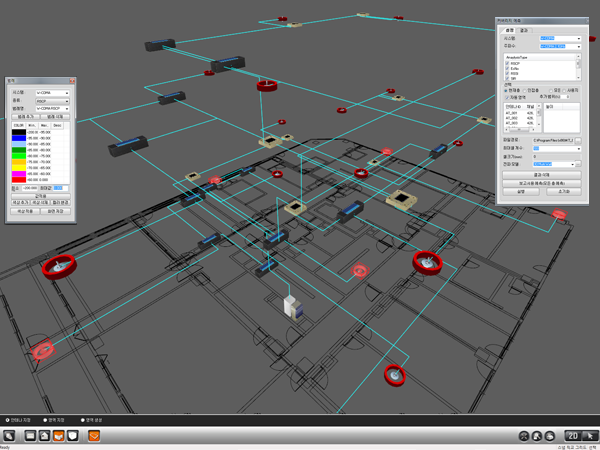Select the red ring antenna on the upper layer

[x=267, y=85]
